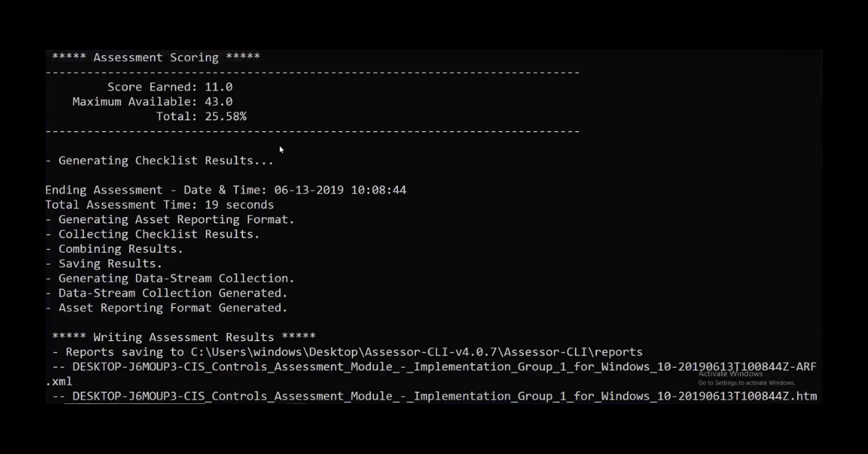Click the Ending Assessment date and time line
The width and height of the screenshot is (868, 454).
(x=226, y=190)
